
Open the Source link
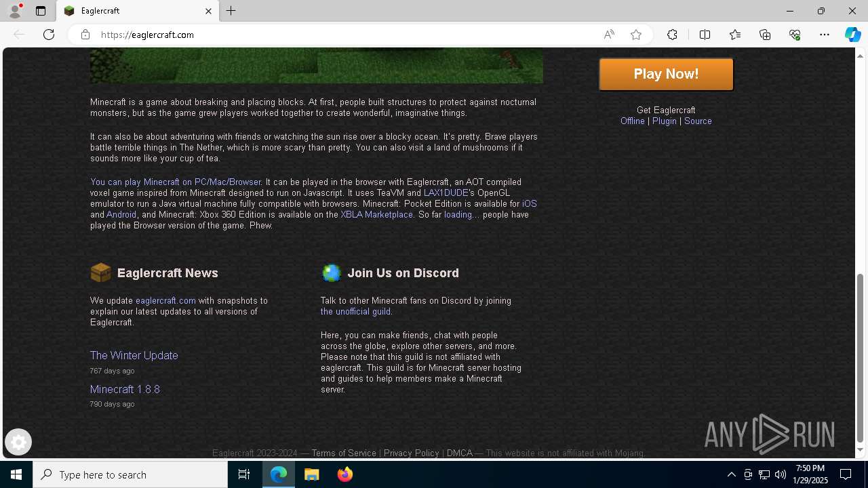click(x=698, y=121)
